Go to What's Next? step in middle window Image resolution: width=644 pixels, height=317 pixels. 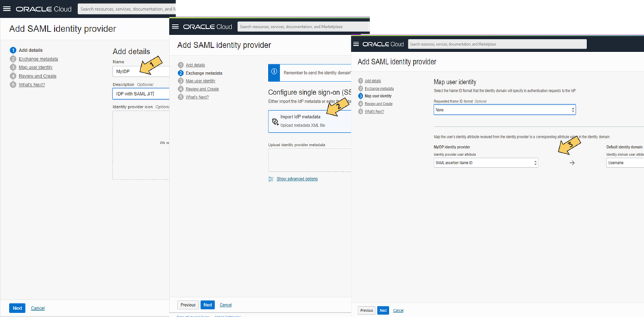197,97
